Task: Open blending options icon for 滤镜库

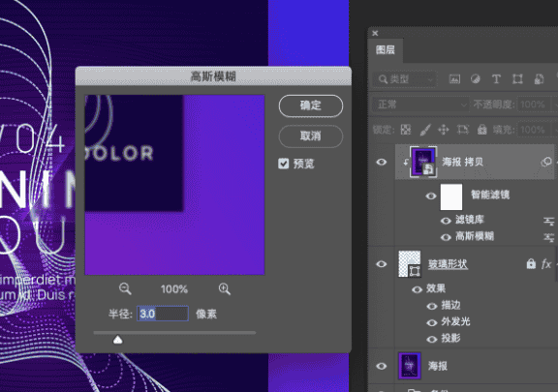Action: click(548, 222)
